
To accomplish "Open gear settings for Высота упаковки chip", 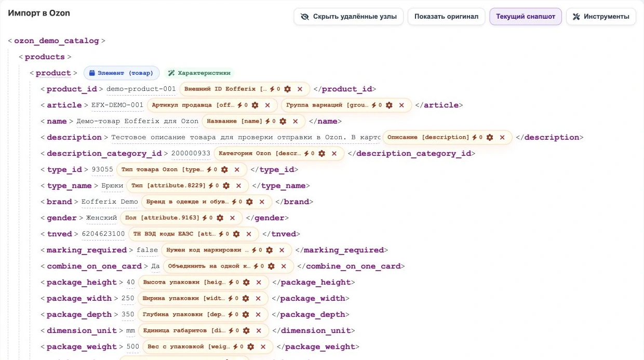I will tap(246, 282).
